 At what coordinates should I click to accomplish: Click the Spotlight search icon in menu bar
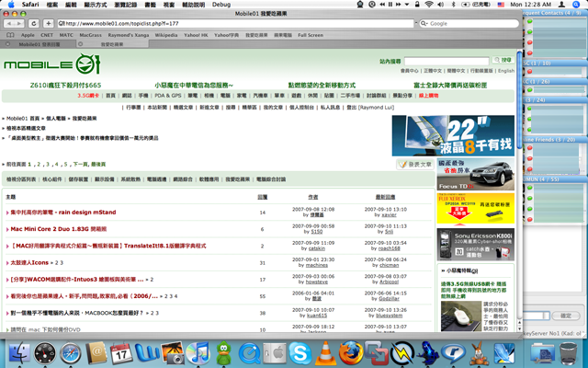(576, 5)
